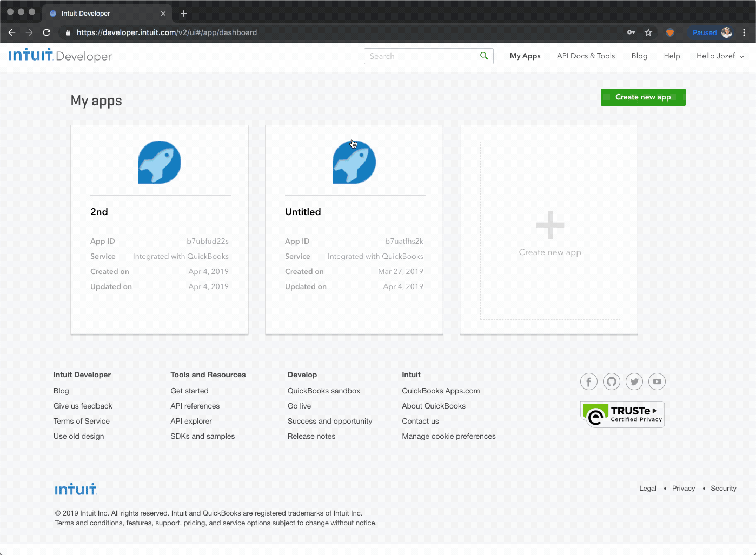Open QuickBooks sandbox link
Image resolution: width=756 pixels, height=555 pixels.
point(324,391)
